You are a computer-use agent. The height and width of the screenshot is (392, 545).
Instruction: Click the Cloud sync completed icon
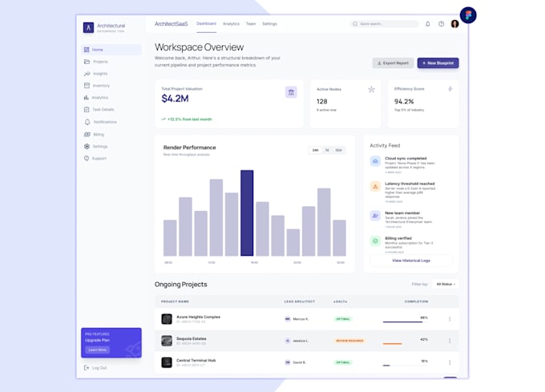pos(375,161)
